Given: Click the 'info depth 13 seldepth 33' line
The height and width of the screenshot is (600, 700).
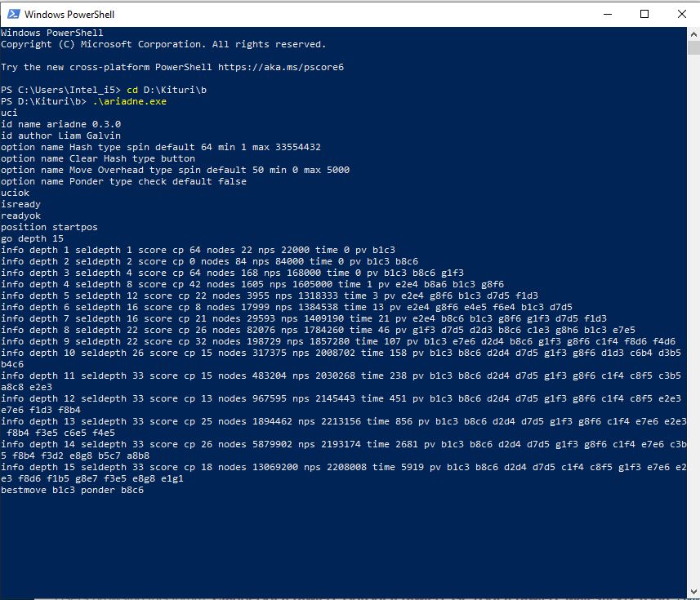Looking at the screenshot, I should click(x=343, y=427).
